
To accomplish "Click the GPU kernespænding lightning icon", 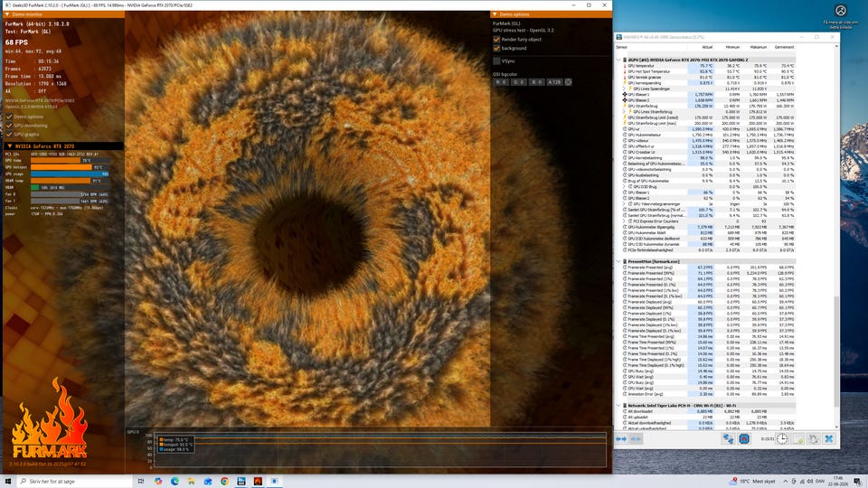I will pyautogui.click(x=625, y=83).
